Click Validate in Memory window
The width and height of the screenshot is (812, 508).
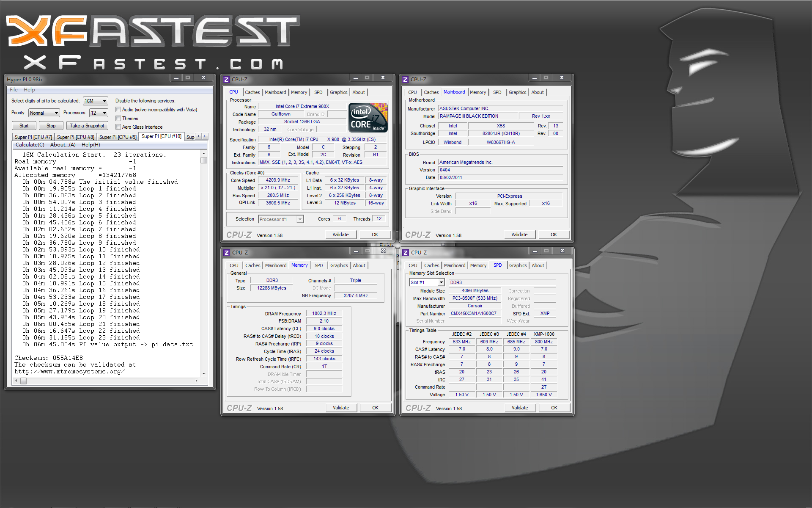coord(341,408)
